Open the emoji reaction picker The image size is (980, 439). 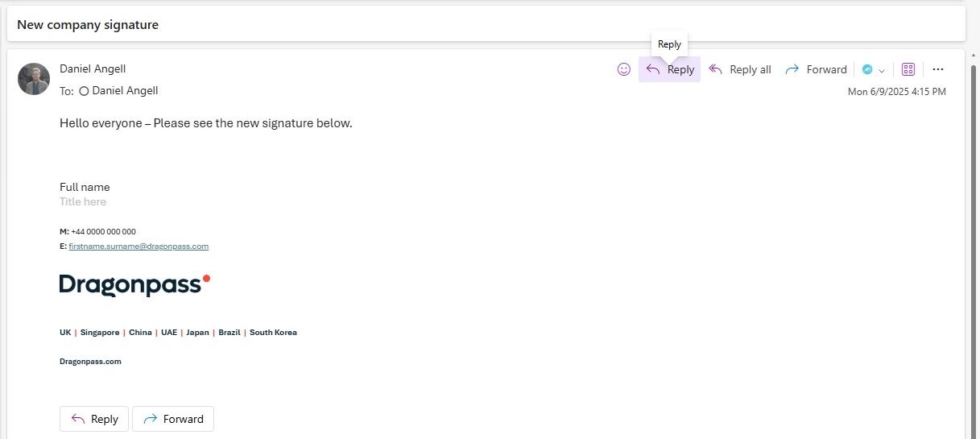tap(623, 69)
